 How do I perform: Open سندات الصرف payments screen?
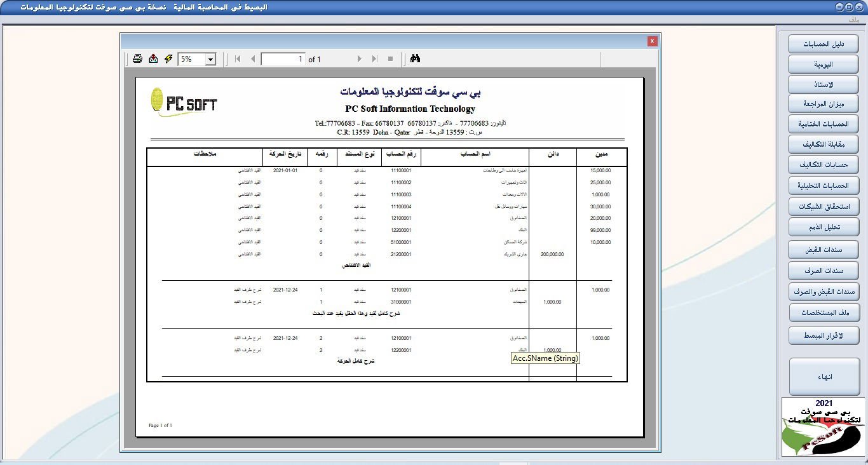[823, 270]
